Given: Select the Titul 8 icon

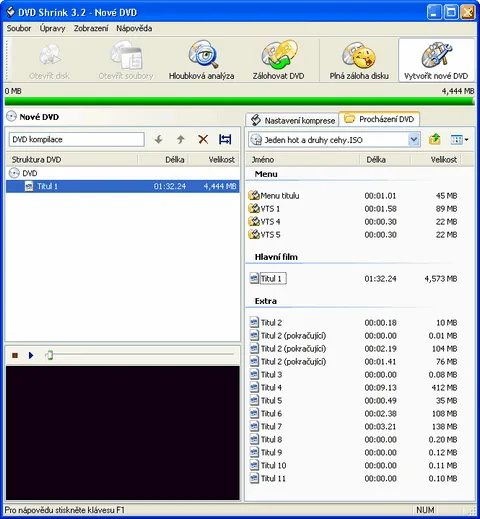Looking at the screenshot, I should (x=254, y=439).
